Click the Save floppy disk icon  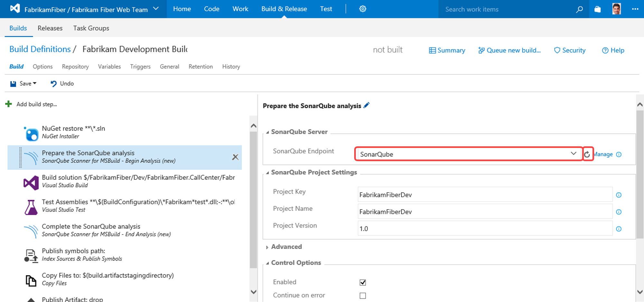point(13,84)
